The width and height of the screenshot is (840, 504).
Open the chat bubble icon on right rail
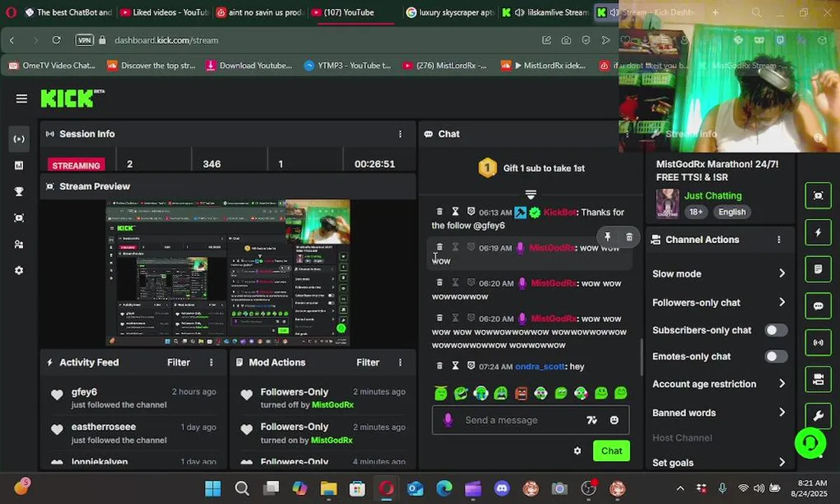[818, 306]
